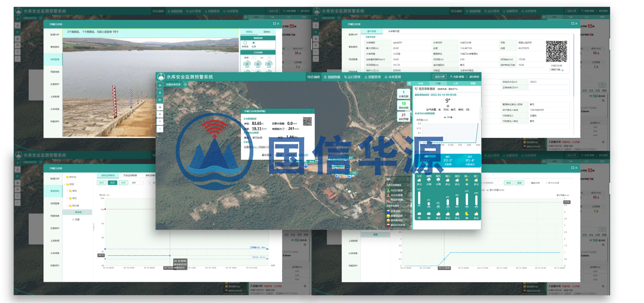644x303 pixels.
Task: Zoom in with the plus icon on front map
Action: (160, 121)
